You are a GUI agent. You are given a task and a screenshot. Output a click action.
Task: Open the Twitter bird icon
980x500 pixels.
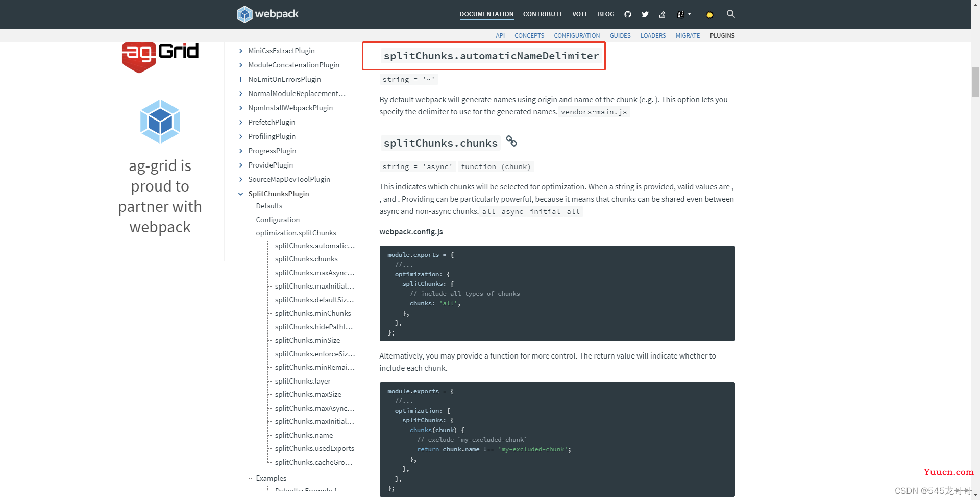tap(645, 14)
